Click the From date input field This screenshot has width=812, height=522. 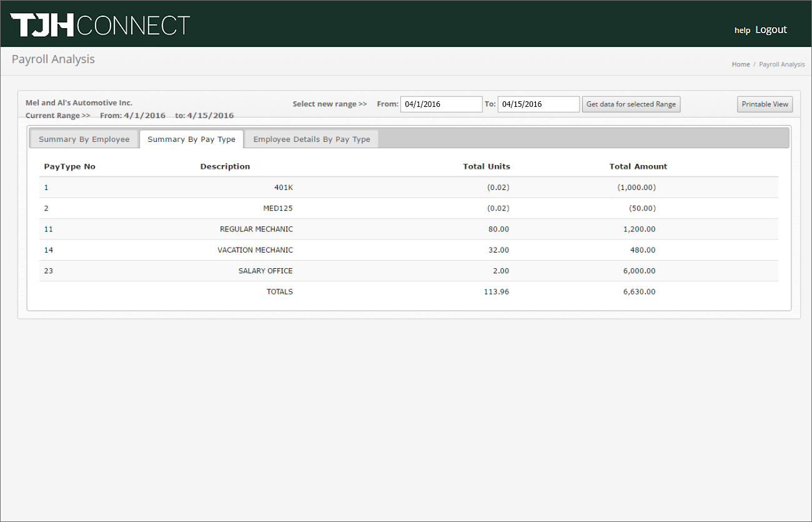coord(441,104)
